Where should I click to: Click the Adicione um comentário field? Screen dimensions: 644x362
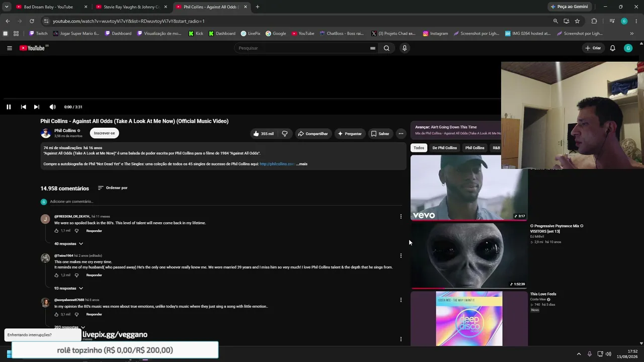click(226, 202)
